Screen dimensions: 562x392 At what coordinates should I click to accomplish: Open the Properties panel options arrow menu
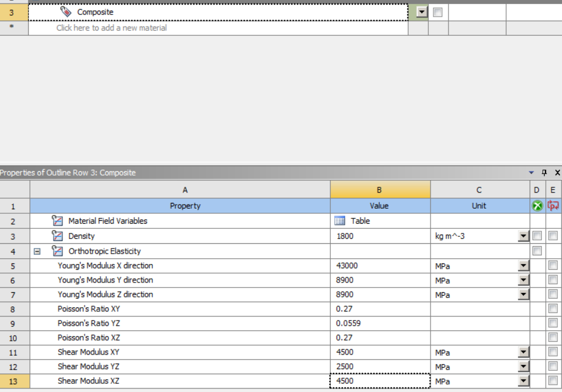coord(531,173)
